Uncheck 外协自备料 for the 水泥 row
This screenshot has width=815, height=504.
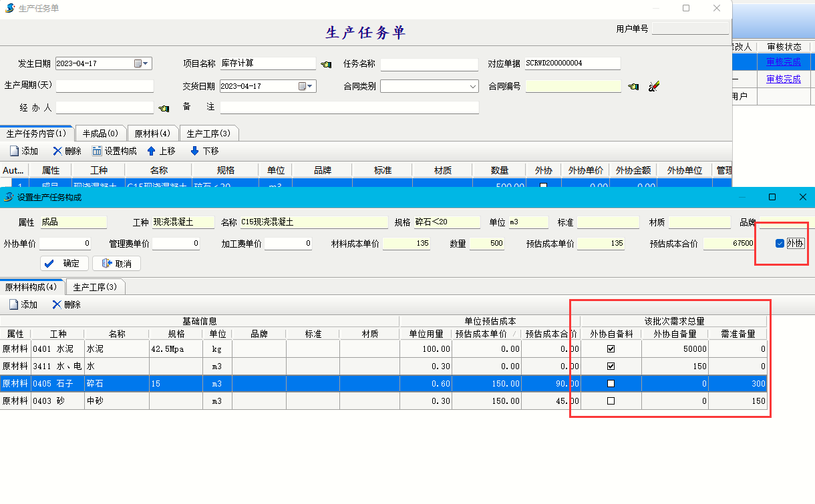(611, 348)
